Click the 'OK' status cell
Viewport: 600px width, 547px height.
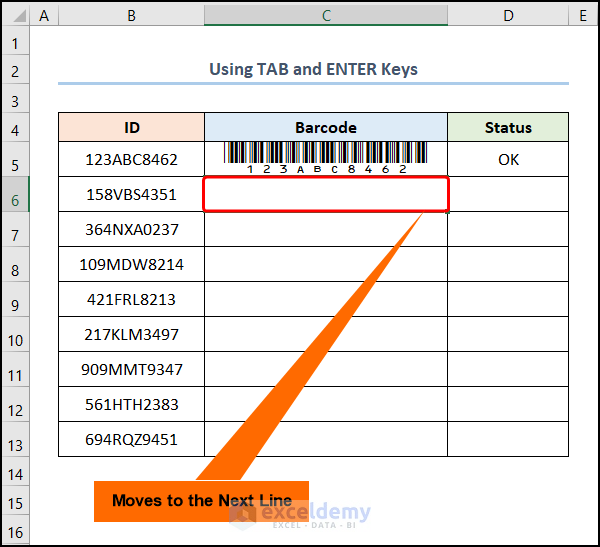(x=508, y=159)
